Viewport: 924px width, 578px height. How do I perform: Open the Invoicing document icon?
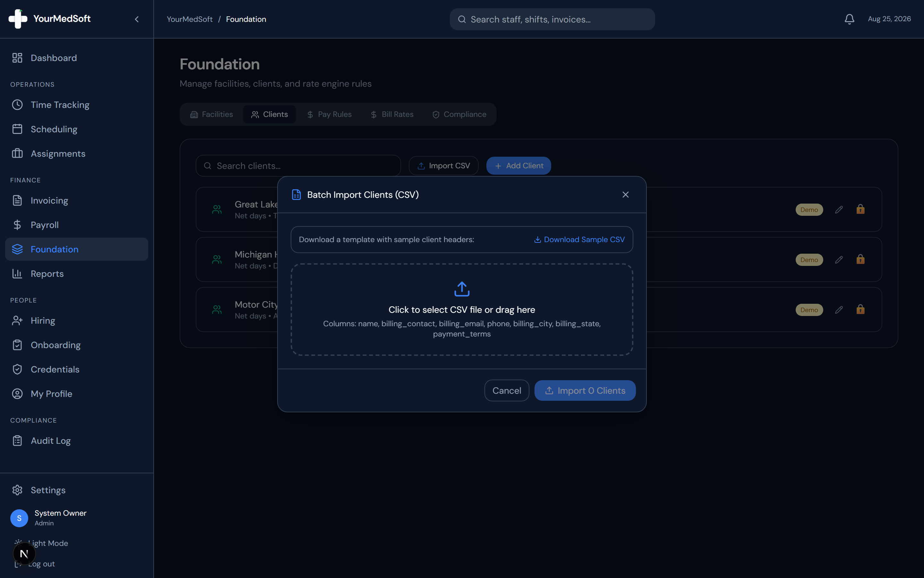coord(17,200)
